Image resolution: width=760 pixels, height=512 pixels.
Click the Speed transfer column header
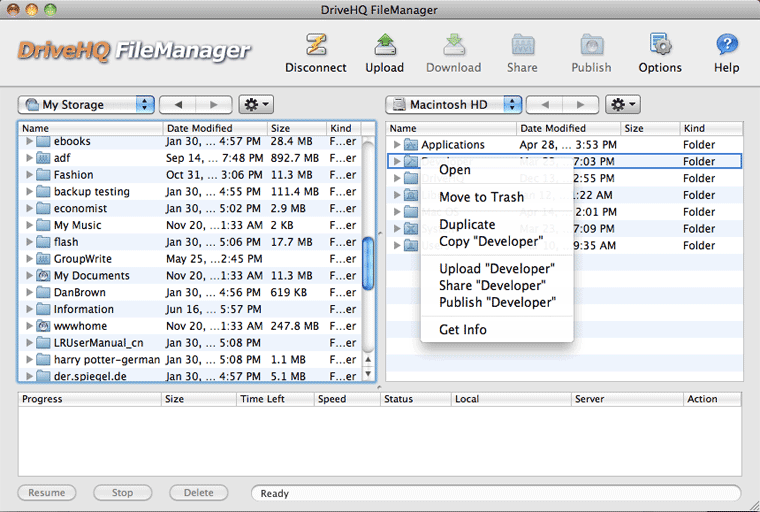(x=347, y=399)
